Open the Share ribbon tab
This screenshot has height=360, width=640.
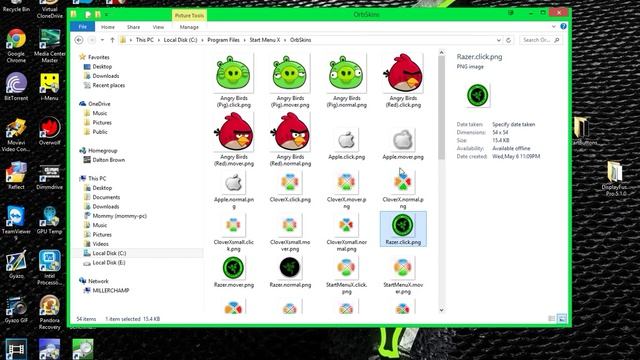pyautogui.click(x=133, y=27)
